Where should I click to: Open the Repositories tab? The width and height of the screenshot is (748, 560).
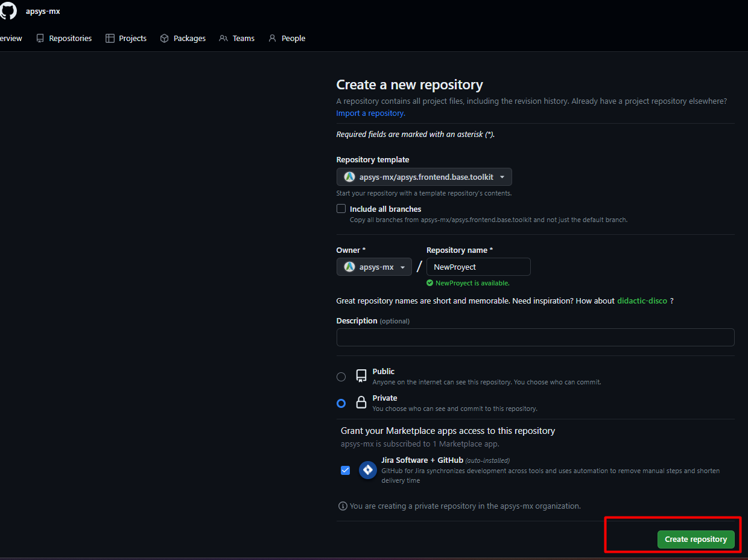[64, 38]
